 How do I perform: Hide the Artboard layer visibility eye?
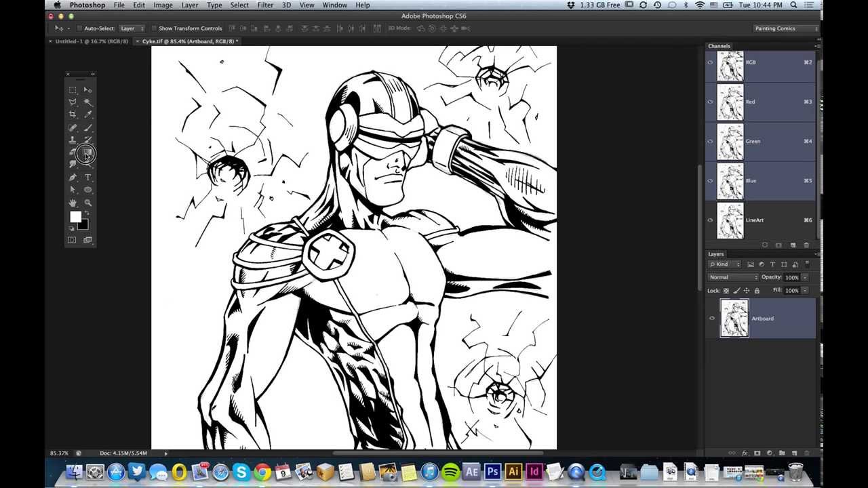click(x=712, y=318)
